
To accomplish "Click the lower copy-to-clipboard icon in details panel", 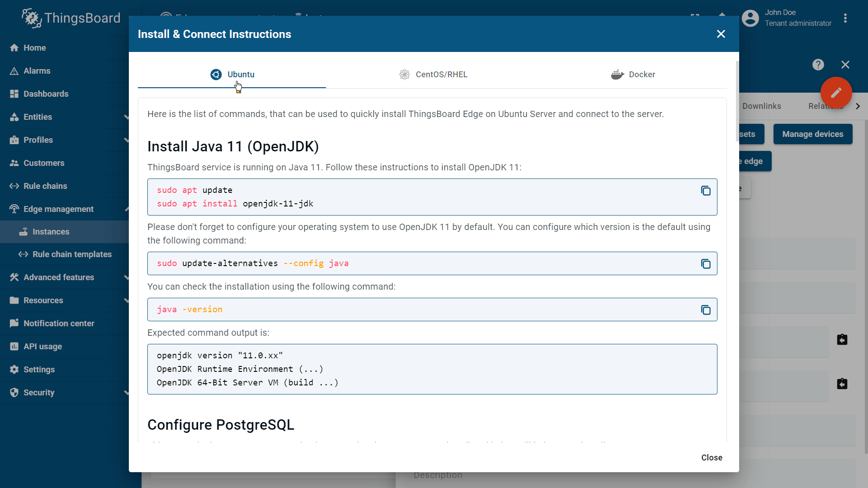I will tap(842, 384).
